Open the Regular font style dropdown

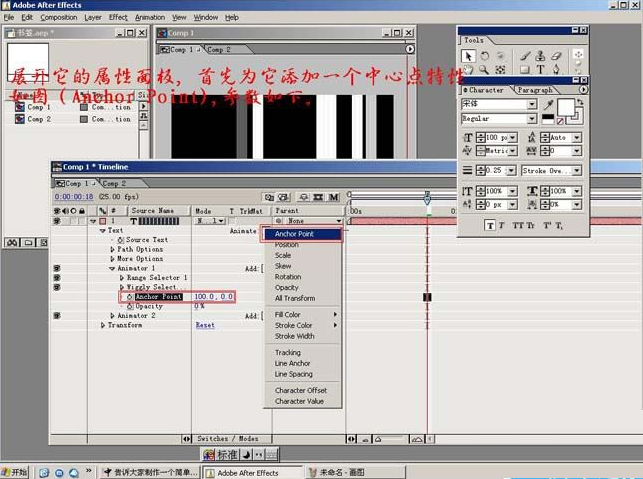pyautogui.click(x=533, y=119)
